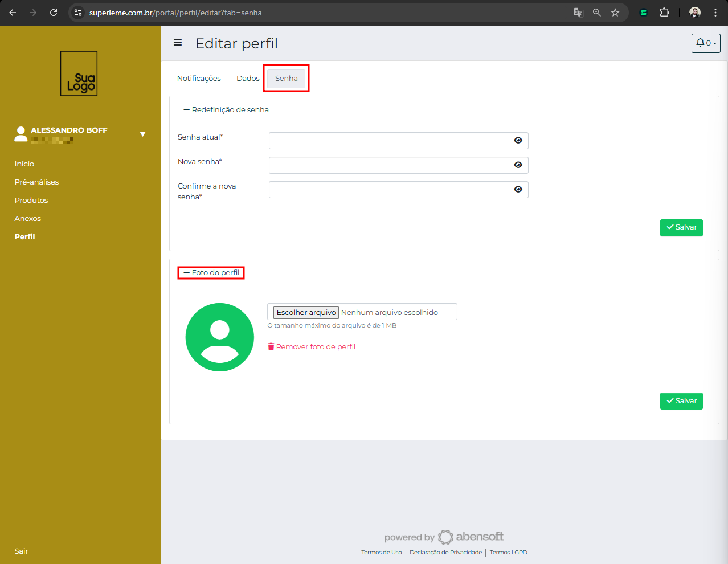Viewport: 728px width, 564px height.
Task: Click the browser zoom magnifier icon
Action: pyautogui.click(x=597, y=13)
